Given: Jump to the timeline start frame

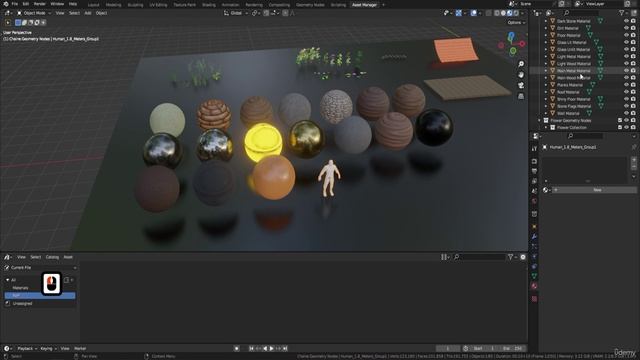Looking at the screenshot, I should coord(251,349).
